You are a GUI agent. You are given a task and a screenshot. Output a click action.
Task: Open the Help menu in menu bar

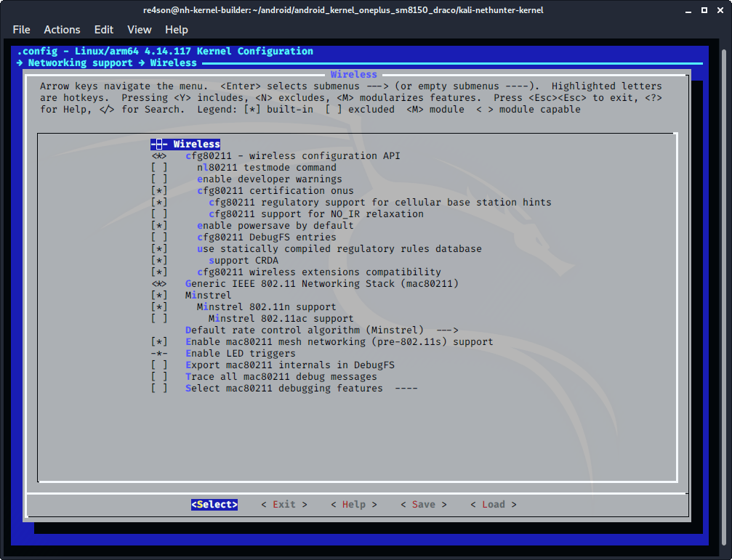pyautogui.click(x=176, y=30)
